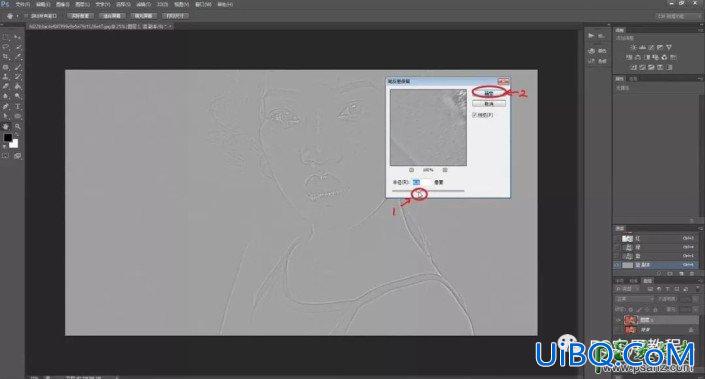The image size is (705, 379).
Task: Select the Crop tool
Action: pos(6,56)
